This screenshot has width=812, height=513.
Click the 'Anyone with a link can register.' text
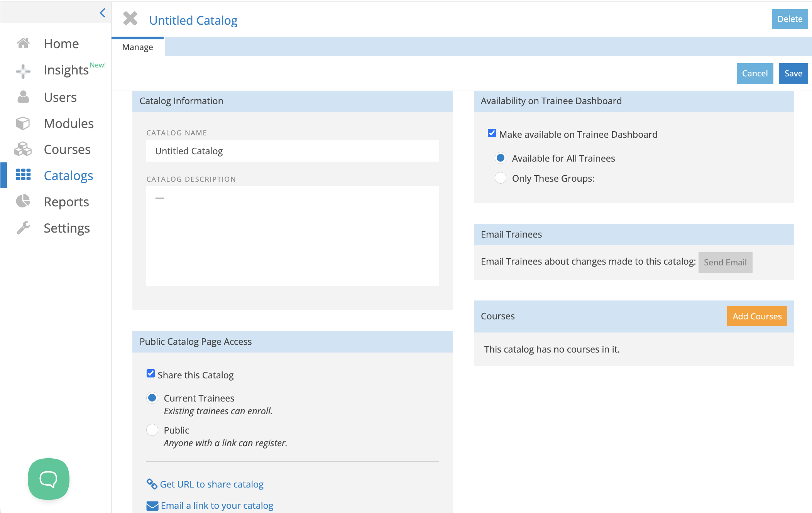225,443
